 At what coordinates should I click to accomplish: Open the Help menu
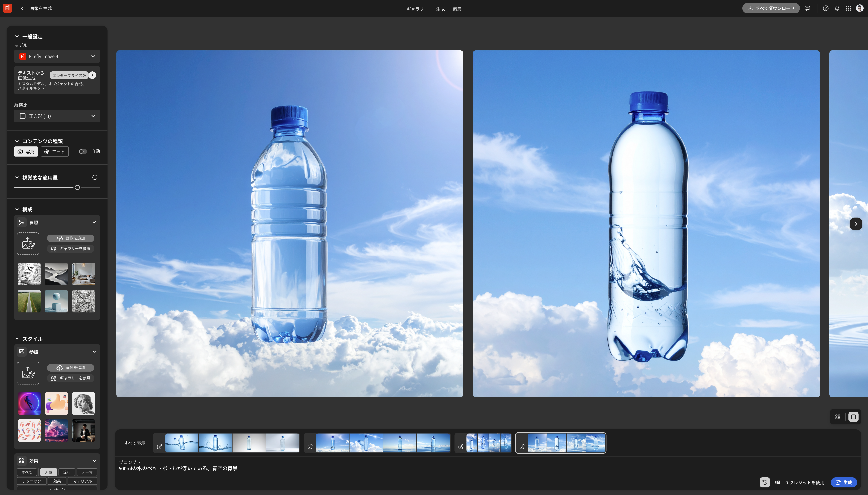tap(826, 8)
